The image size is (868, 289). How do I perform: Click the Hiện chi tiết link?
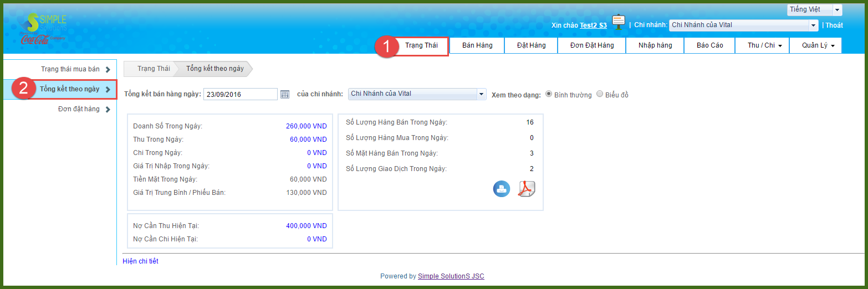pos(140,261)
